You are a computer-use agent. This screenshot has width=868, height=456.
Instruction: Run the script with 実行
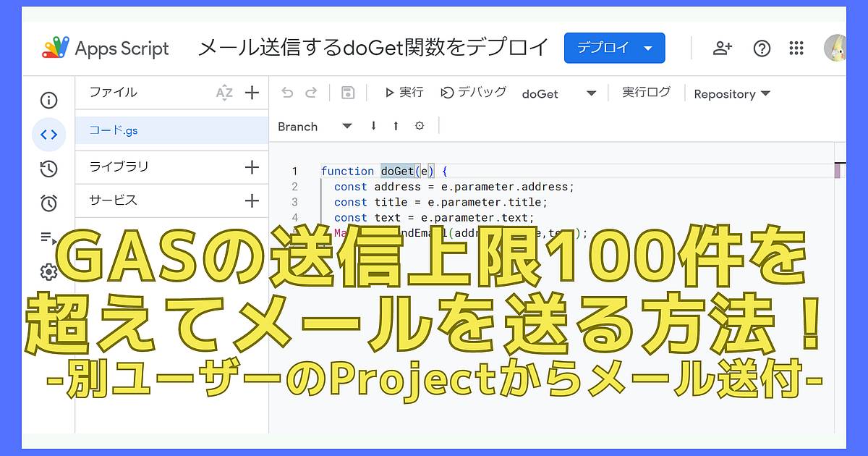tap(404, 92)
